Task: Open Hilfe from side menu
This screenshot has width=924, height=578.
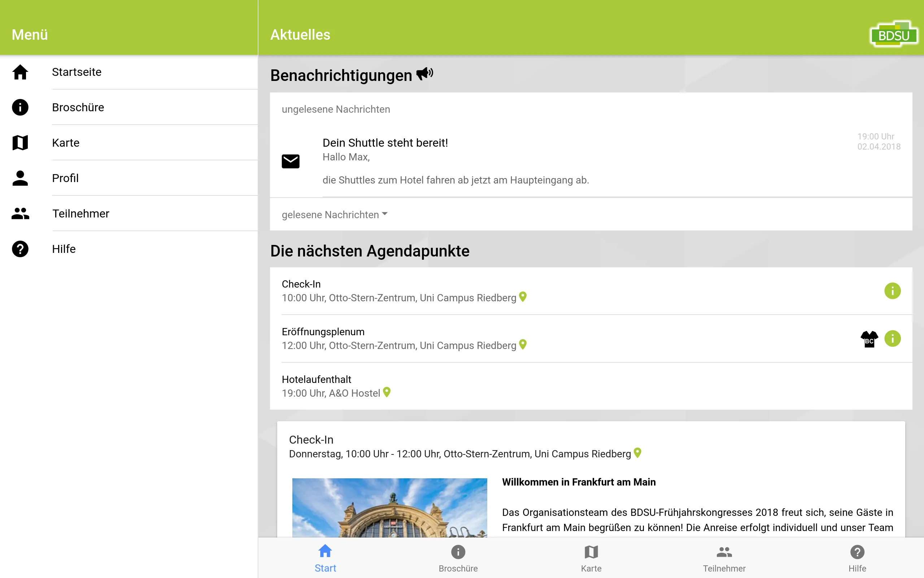Action: click(129, 249)
